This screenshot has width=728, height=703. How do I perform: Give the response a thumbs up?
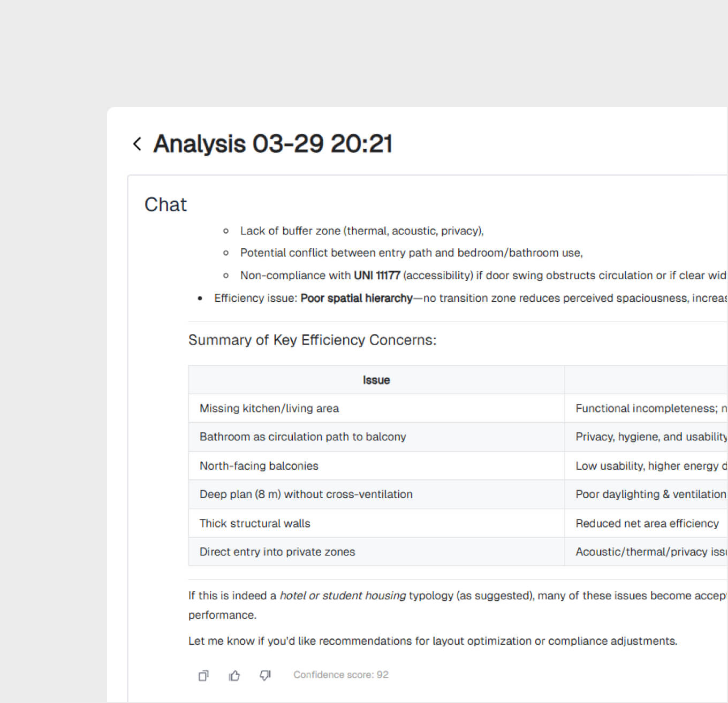[234, 676]
